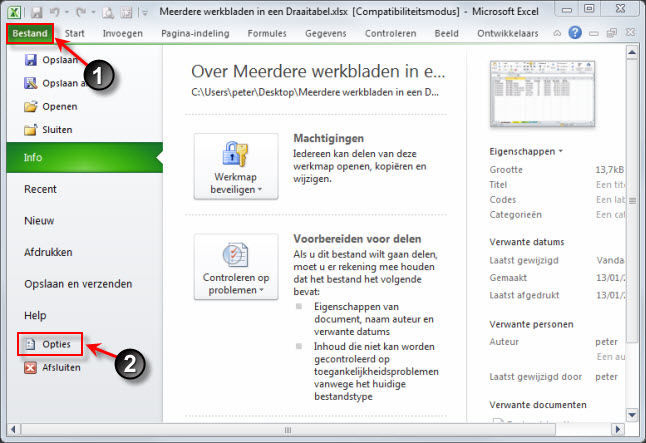Open the Werkmap beveiligen dropdown button
This screenshot has width=646, height=443.
236,166
